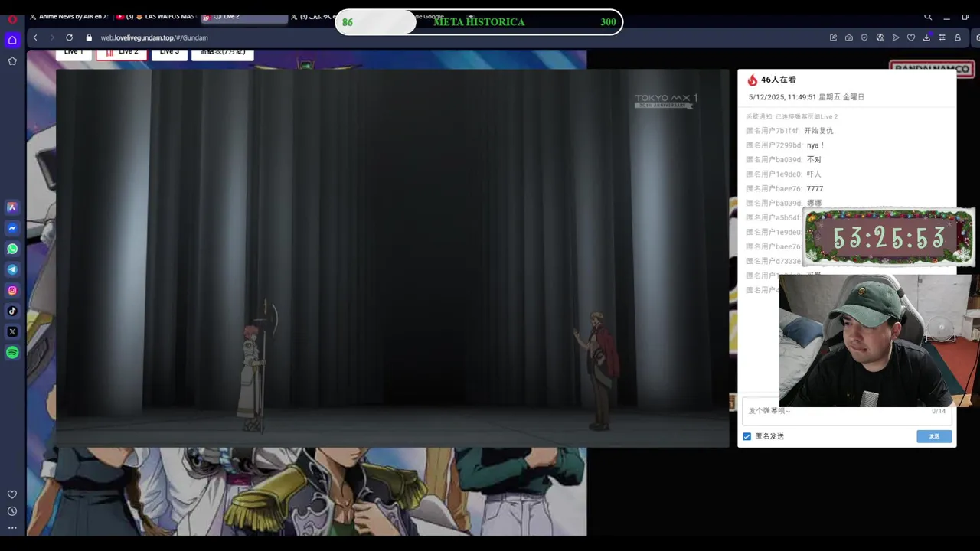The image size is (980, 551).
Task: Open WhatsApp in the sidebar
Action: pos(12,249)
